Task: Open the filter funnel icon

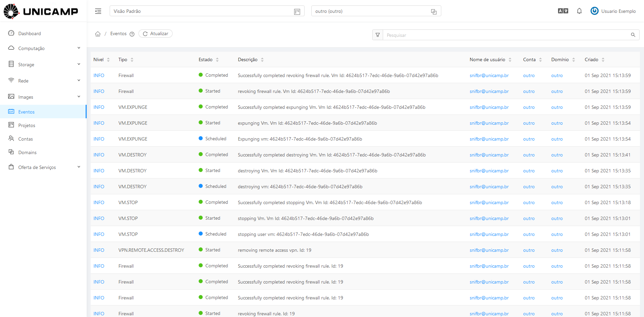Action: coord(378,35)
